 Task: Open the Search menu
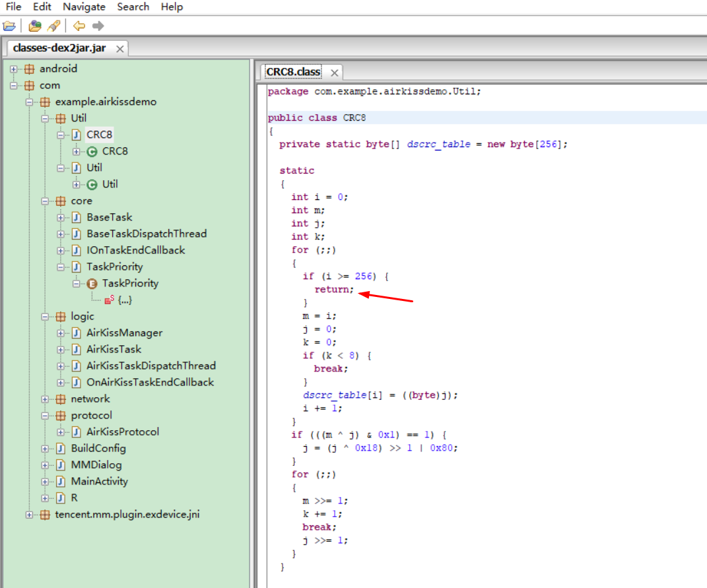133,7
